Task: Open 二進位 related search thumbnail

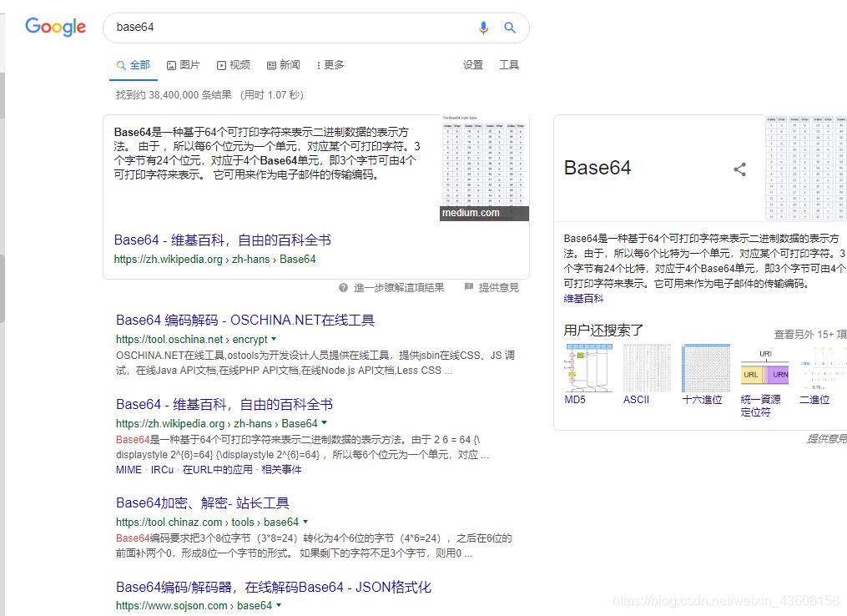Action: [824, 368]
